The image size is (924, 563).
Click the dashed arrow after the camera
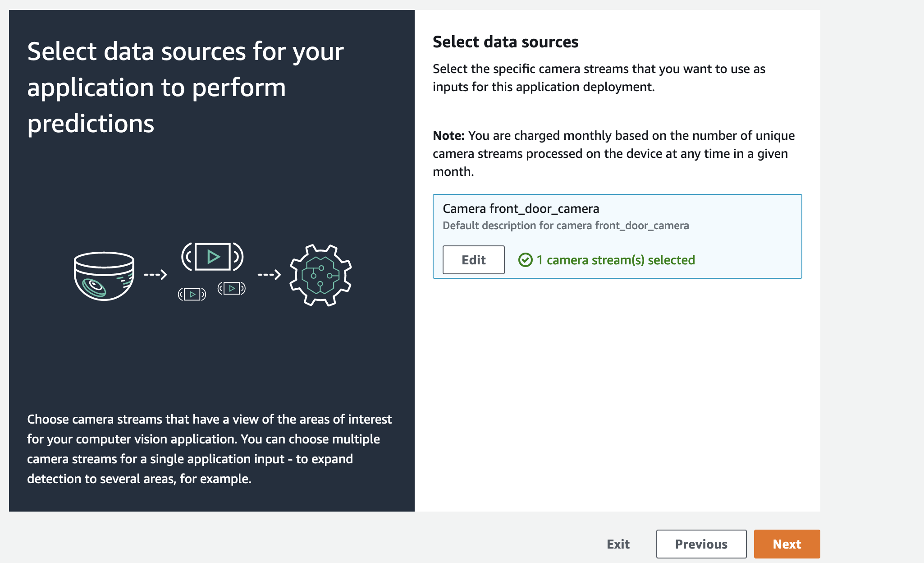156,274
